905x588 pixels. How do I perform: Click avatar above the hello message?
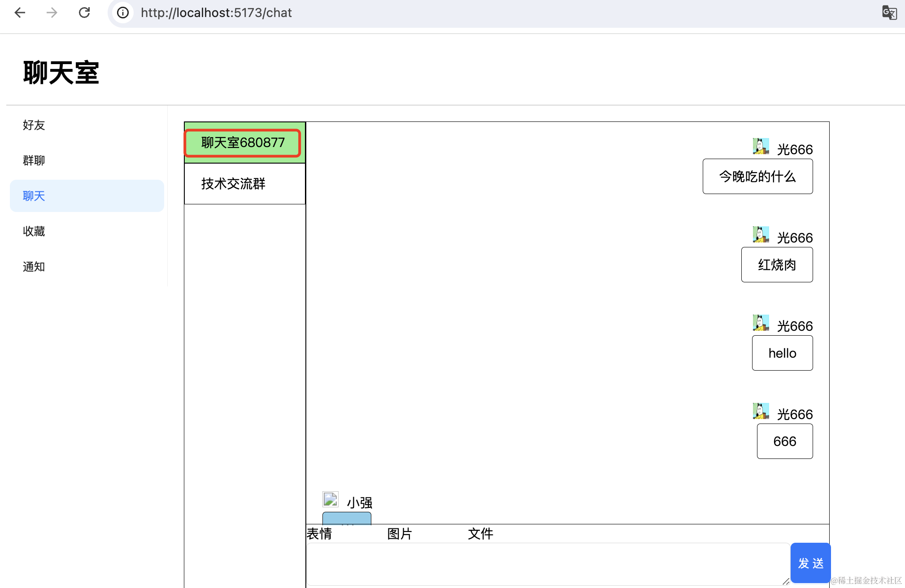(x=761, y=323)
